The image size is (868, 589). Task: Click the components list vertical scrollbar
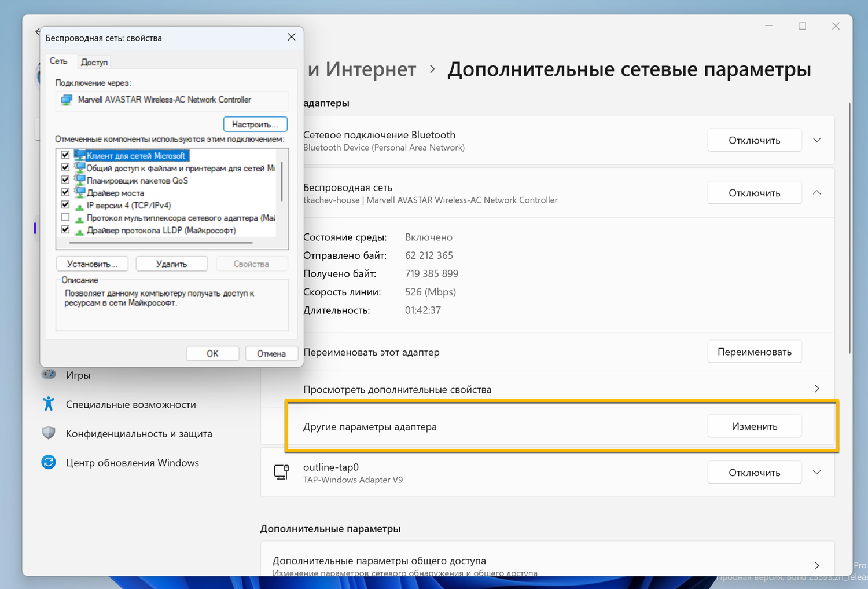click(282, 181)
